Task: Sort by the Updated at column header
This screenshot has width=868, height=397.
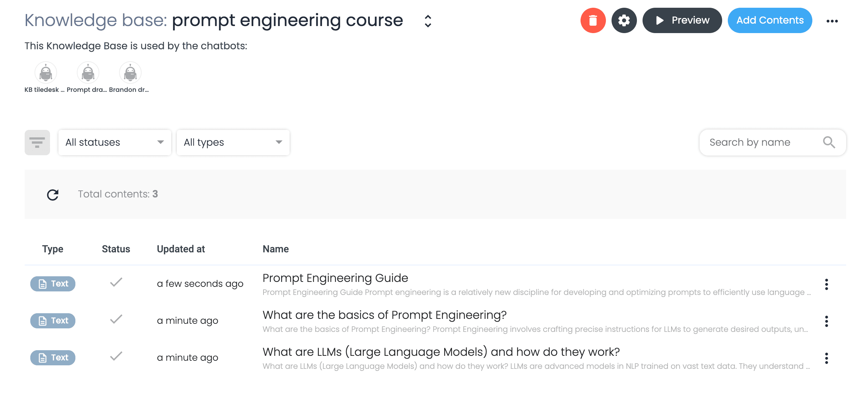Action: point(181,249)
